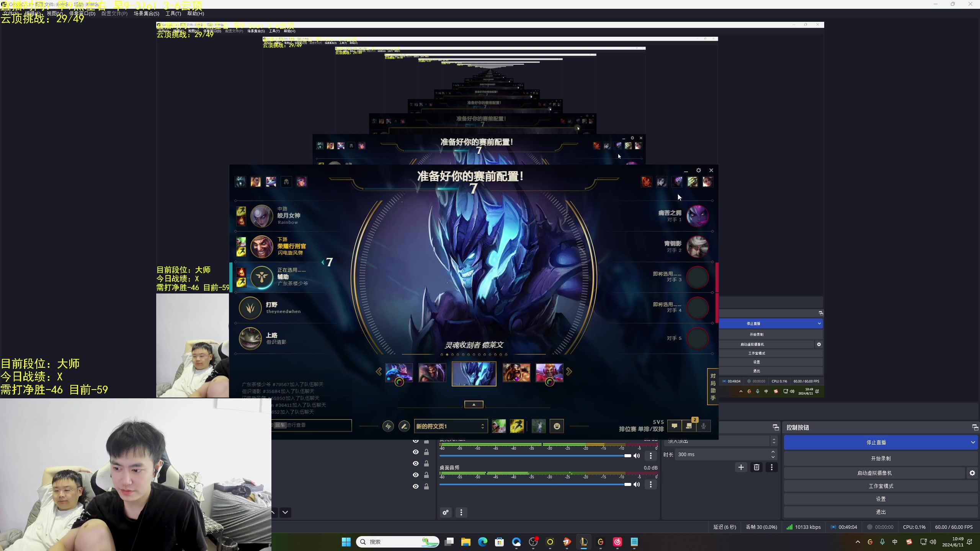
Task: Change the Flash summoner spell icon
Action: click(x=517, y=426)
